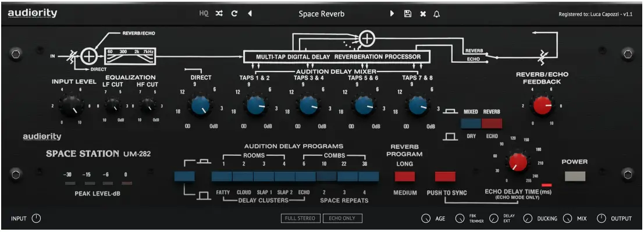The width and height of the screenshot is (644, 232).
Task: Click the SPACE STATION UM-282 label
Action: click(98, 154)
